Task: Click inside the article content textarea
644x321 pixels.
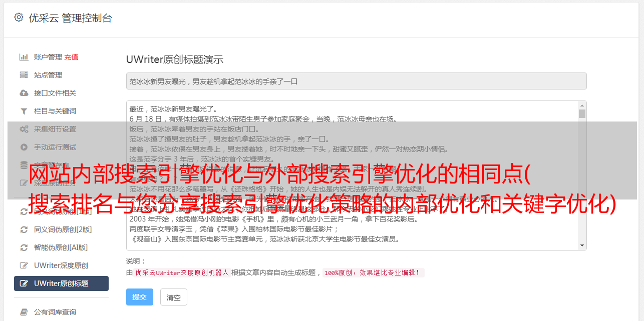Action: point(352,175)
